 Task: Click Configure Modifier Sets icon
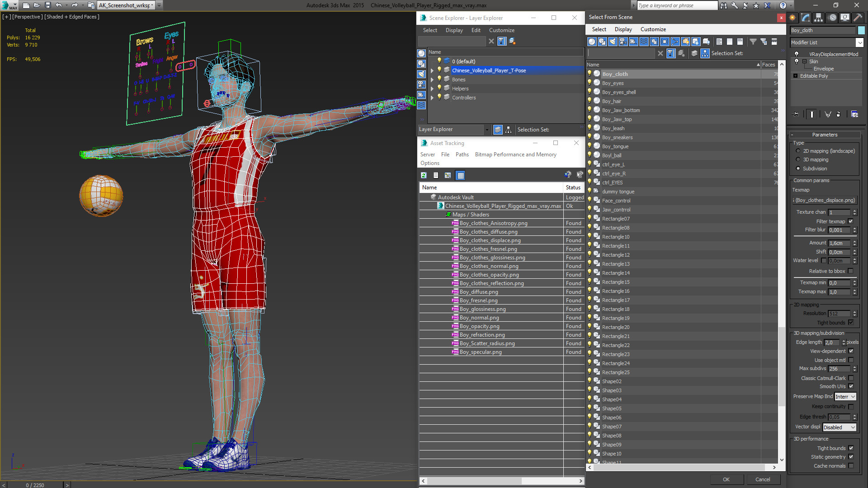click(x=854, y=114)
